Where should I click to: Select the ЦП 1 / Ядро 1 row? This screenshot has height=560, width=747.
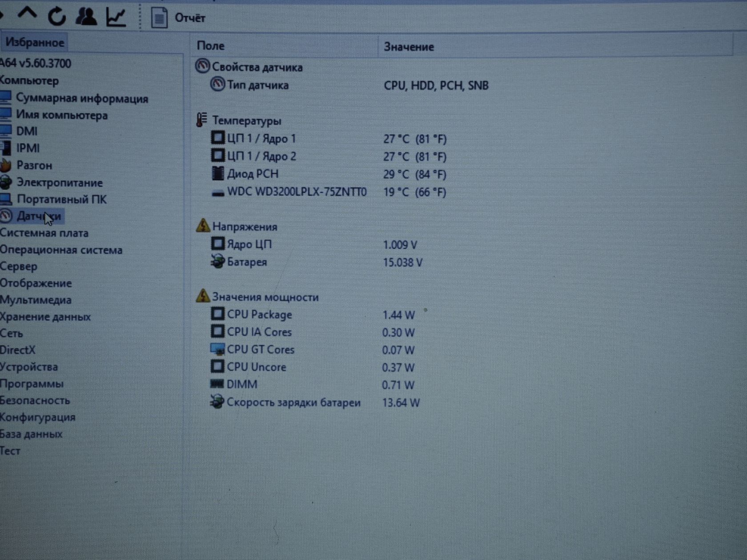pos(328,138)
